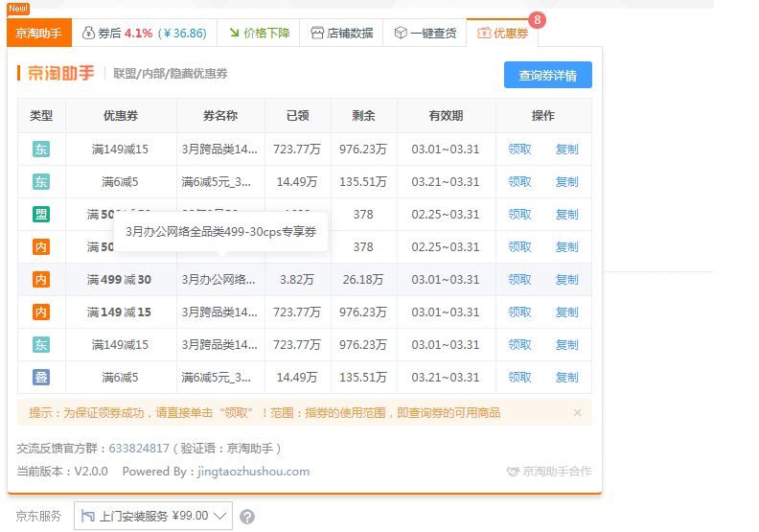Click 领取 in second row 满6减5
This screenshot has height=532, width=759.
click(x=519, y=181)
